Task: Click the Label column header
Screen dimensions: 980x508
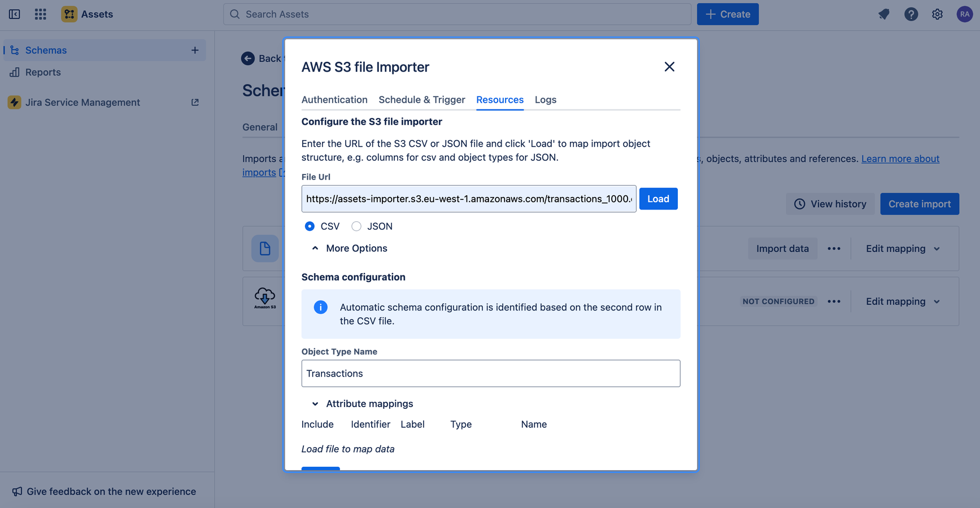Action: (x=412, y=424)
